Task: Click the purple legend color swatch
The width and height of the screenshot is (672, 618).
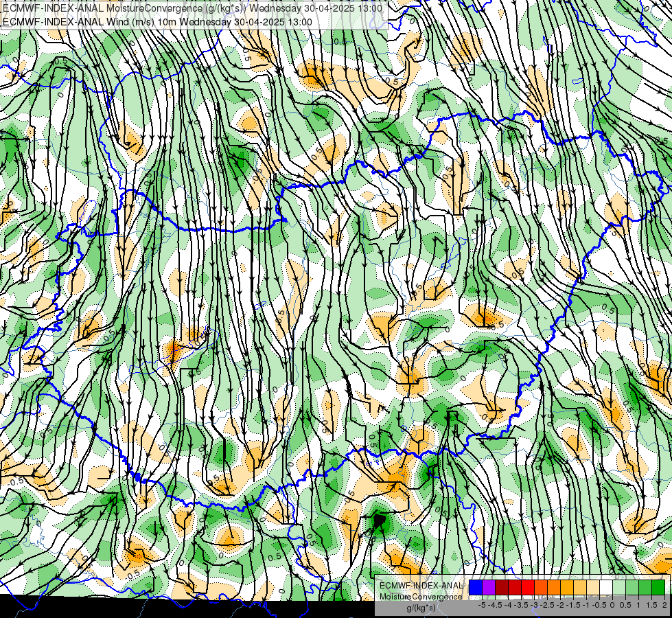Action: [x=489, y=587]
